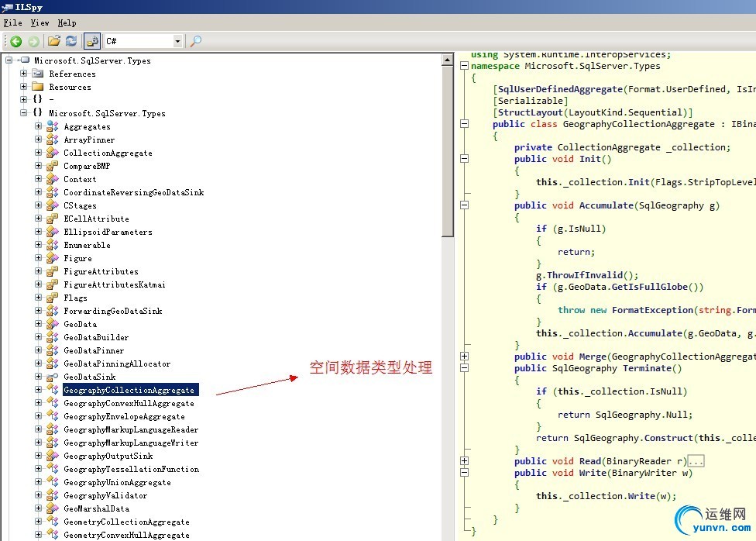Expand the '-' namespace node

pos(23,99)
